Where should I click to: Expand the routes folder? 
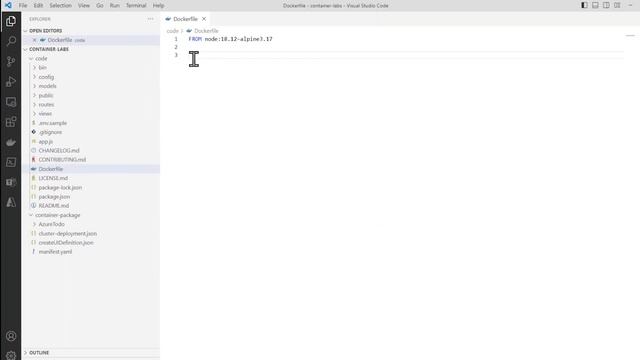(x=34, y=104)
